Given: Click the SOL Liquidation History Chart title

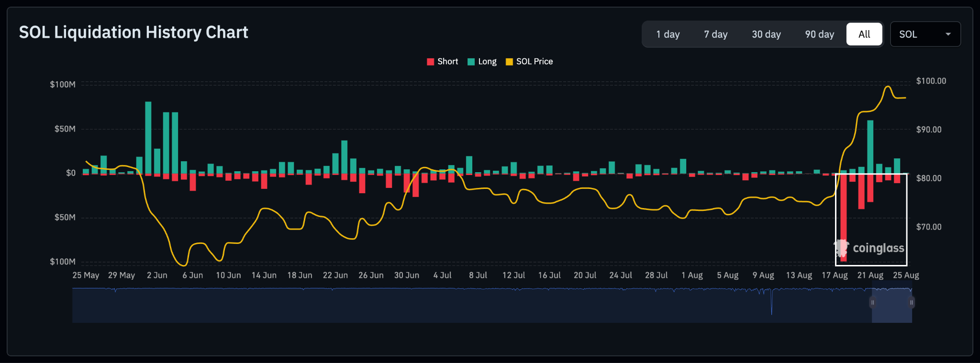Looking at the screenshot, I should [x=134, y=33].
